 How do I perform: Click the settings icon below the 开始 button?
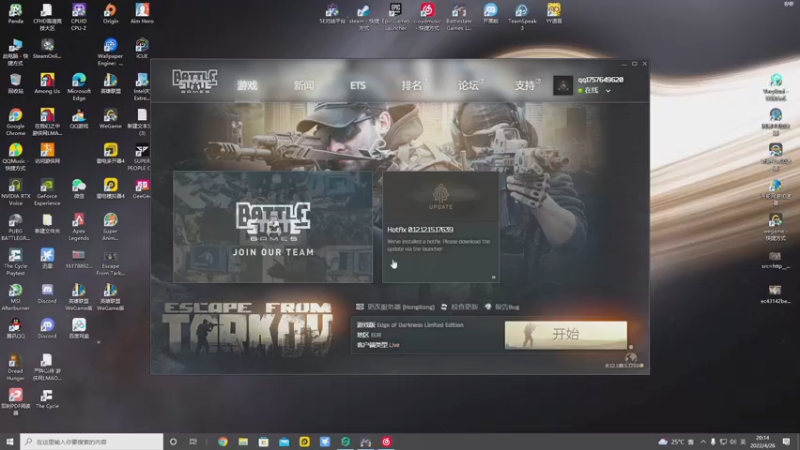pyautogui.click(x=631, y=357)
